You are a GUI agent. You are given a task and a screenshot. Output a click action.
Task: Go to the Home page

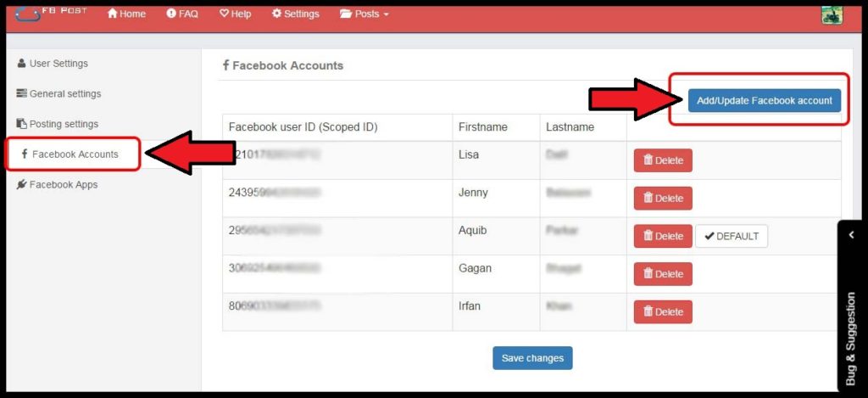[x=126, y=14]
